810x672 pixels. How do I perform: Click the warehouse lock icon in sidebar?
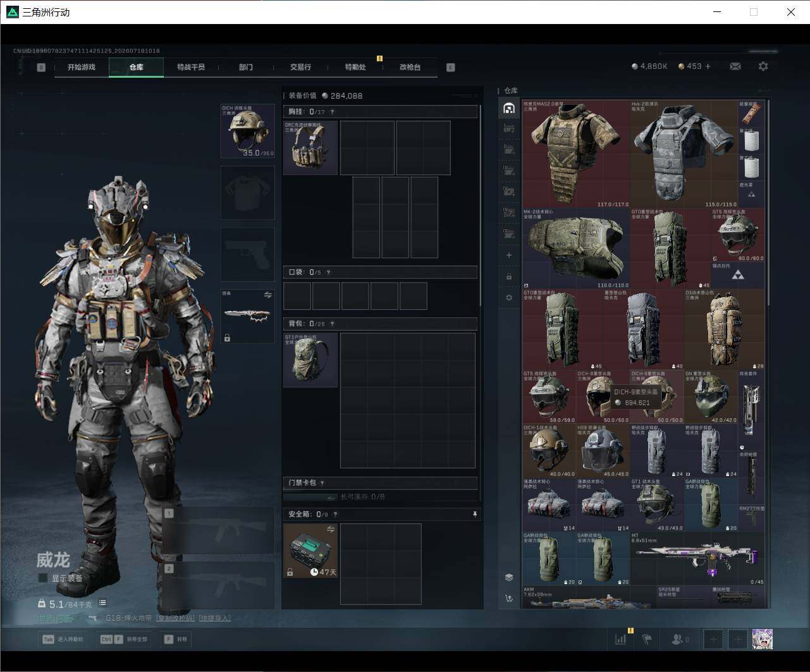[509, 276]
